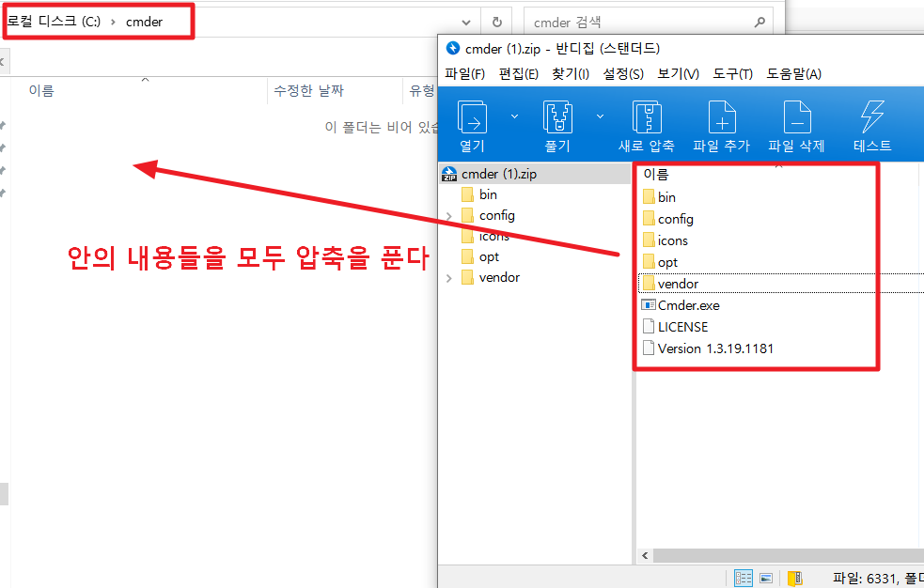Open the 설정(S) menu in Bandizip
This screenshot has width=924, height=588.
[x=623, y=74]
